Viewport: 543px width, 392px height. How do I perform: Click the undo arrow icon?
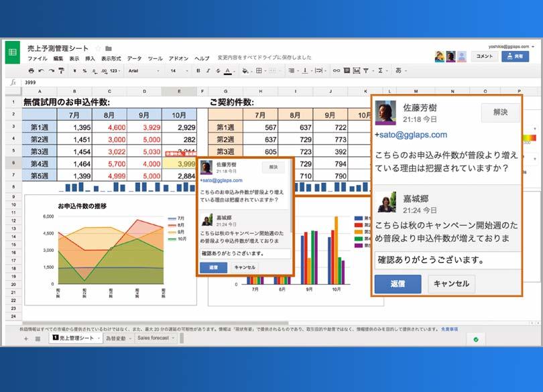click(42, 70)
